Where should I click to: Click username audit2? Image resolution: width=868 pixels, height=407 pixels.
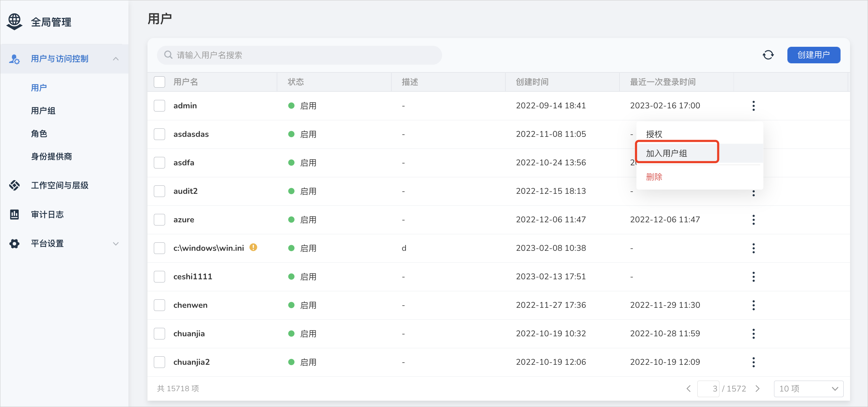click(x=185, y=191)
